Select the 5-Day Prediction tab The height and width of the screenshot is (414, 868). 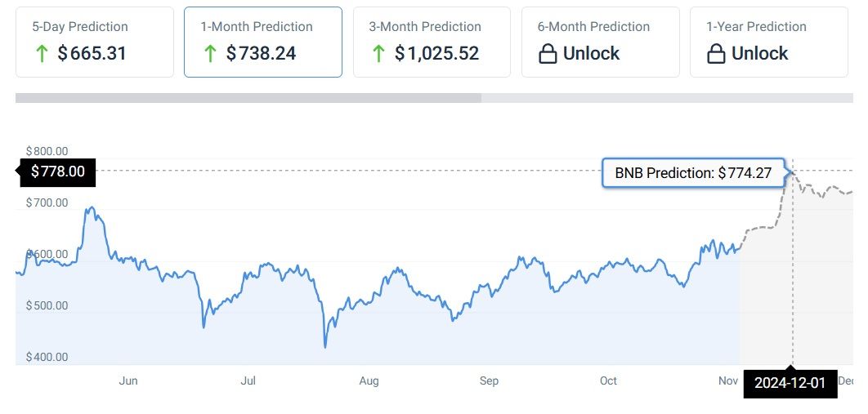point(95,42)
